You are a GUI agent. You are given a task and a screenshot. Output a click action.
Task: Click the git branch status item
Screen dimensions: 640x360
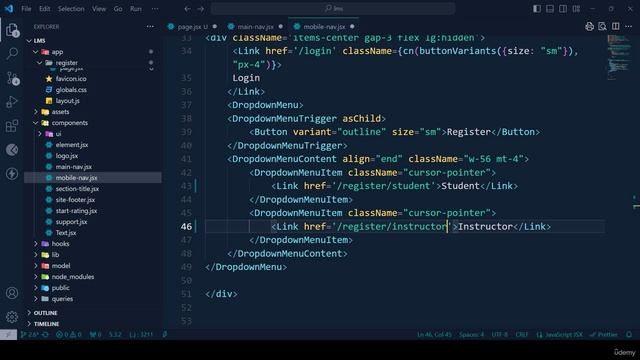pos(29,335)
